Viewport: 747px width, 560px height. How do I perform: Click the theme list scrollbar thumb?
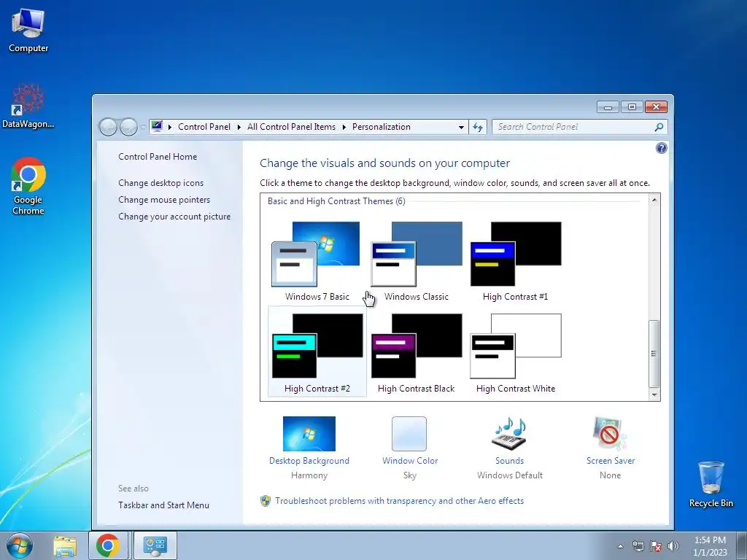[654, 354]
